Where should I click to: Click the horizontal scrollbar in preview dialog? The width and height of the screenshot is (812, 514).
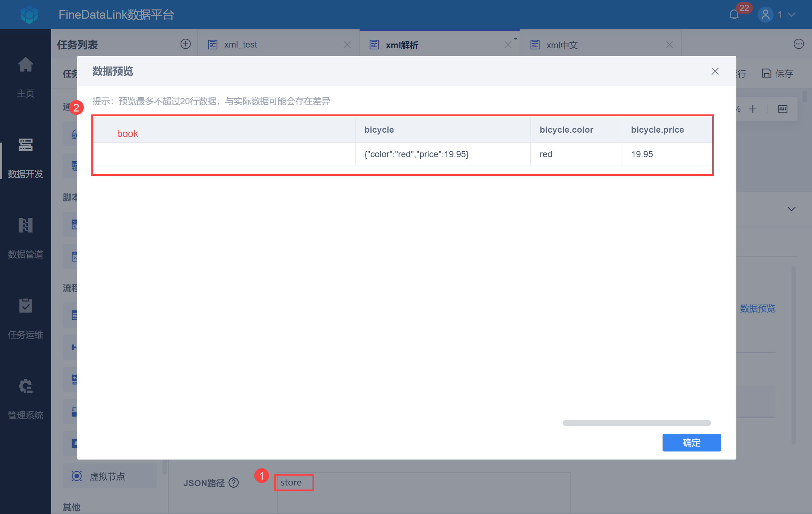click(636, 423)
